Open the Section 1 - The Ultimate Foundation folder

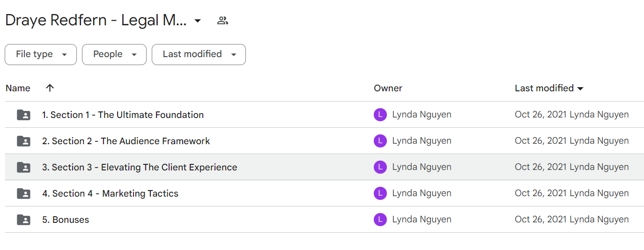pos(123,115)
